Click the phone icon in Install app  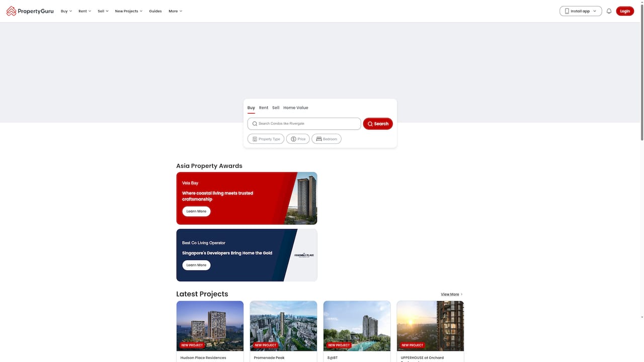tap(567, 11)
